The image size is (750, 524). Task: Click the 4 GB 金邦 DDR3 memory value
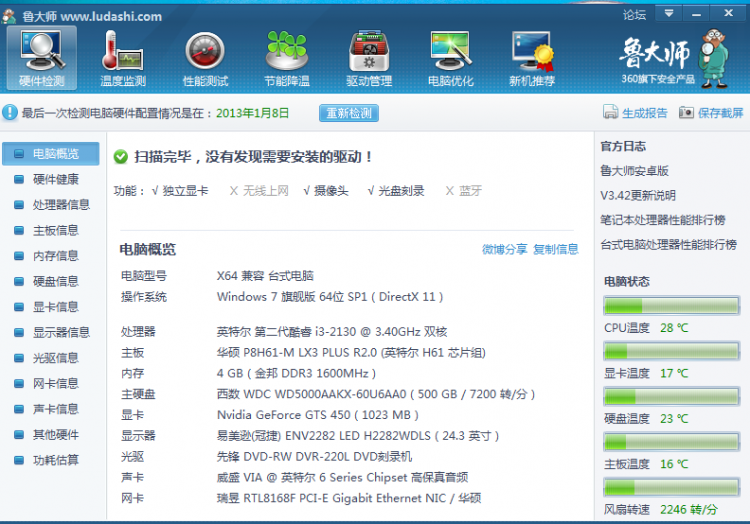click(296, 373)
